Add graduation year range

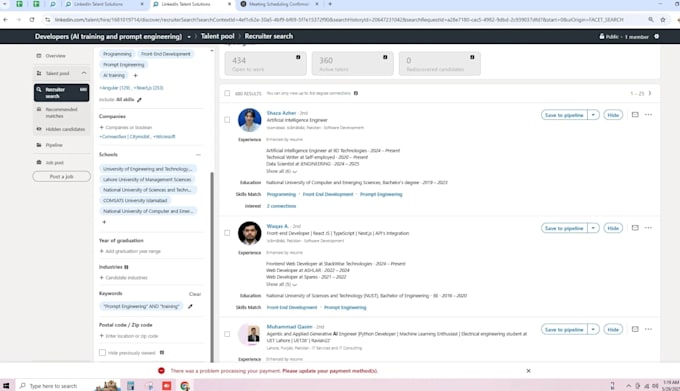(130, 251)
